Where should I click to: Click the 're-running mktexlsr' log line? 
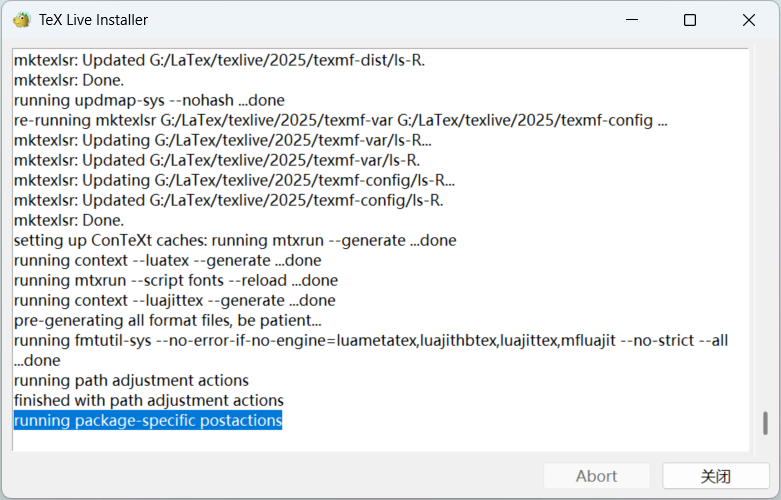coord(341,120)
